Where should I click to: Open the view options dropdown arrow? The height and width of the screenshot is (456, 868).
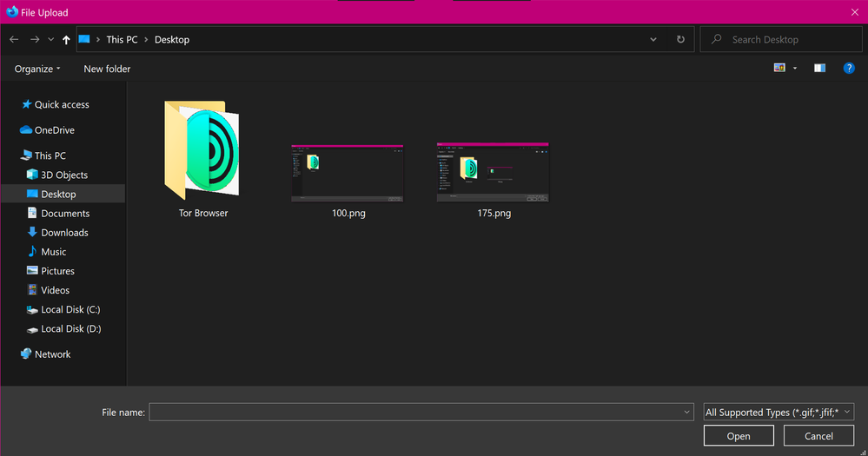pos(795,68)
